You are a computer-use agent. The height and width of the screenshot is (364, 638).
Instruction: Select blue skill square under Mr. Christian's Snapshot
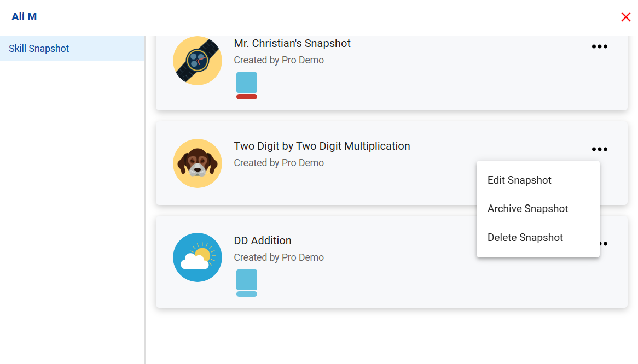pyautogui.click(x=247, y=83)
